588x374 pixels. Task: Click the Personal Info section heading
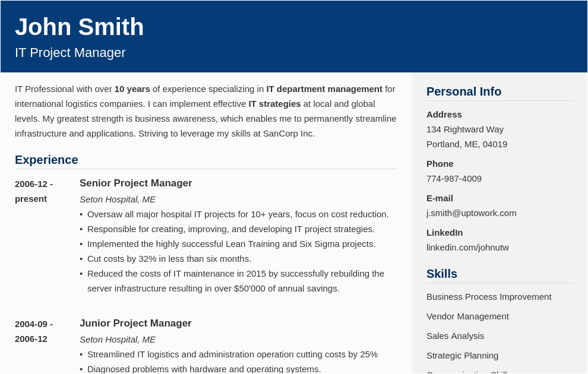(464, 91)
